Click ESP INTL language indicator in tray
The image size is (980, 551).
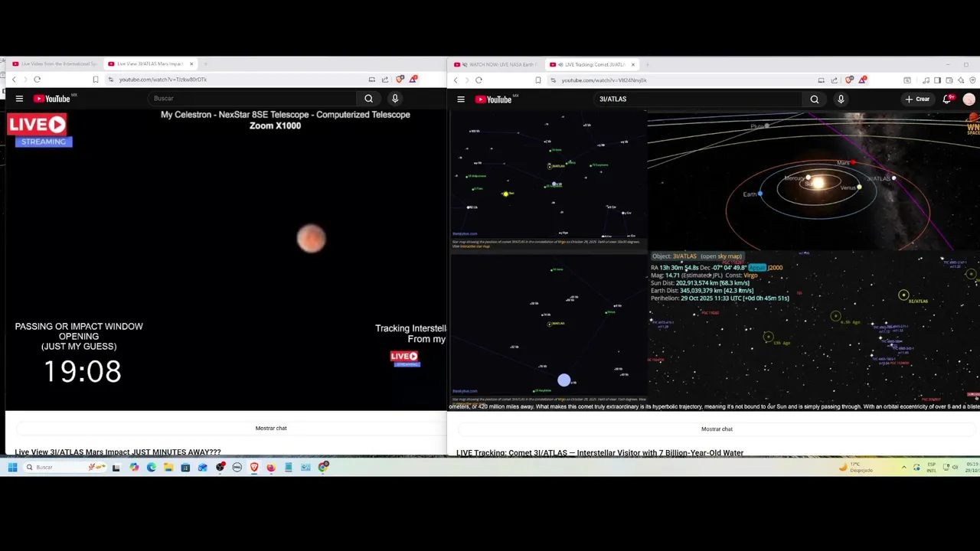(x=932, y=468)
